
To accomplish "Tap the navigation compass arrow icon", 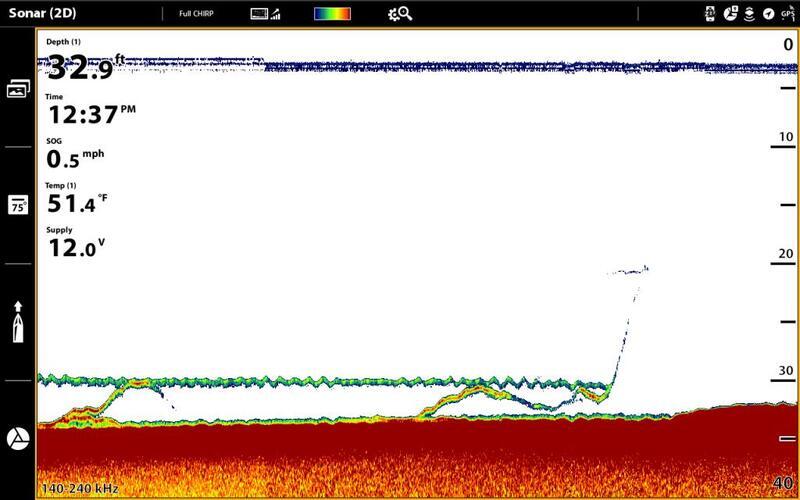I will click(768, 14).
